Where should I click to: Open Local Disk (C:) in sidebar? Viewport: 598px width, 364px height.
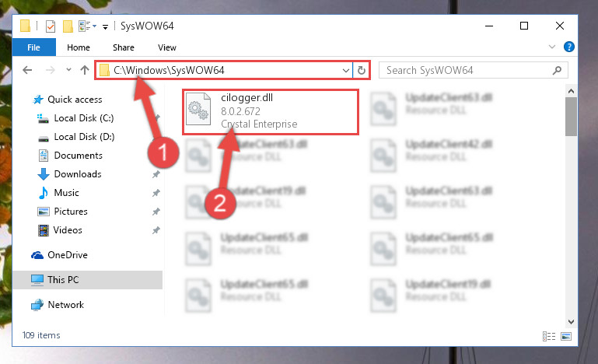(84, 118)
